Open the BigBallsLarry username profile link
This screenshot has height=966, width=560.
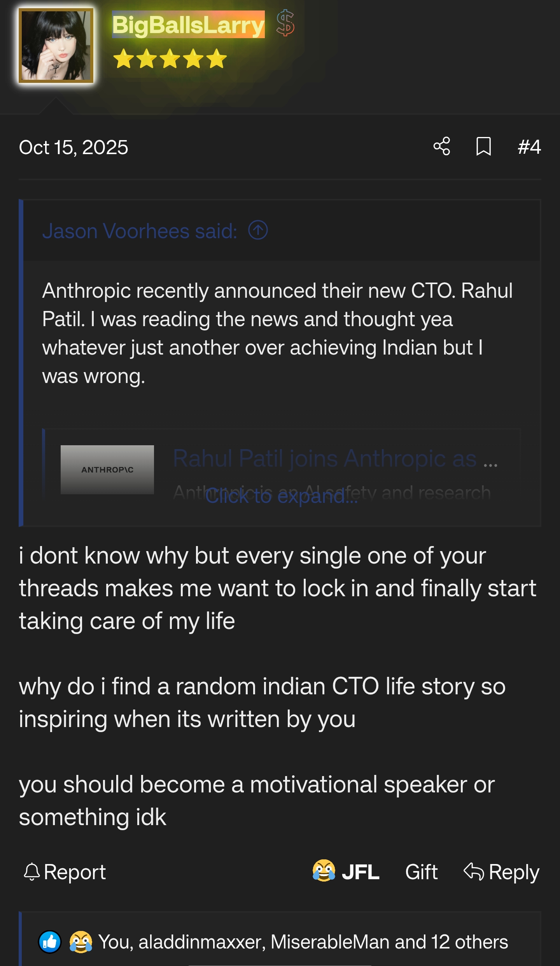pyautogui.click(x=188, y=25)
